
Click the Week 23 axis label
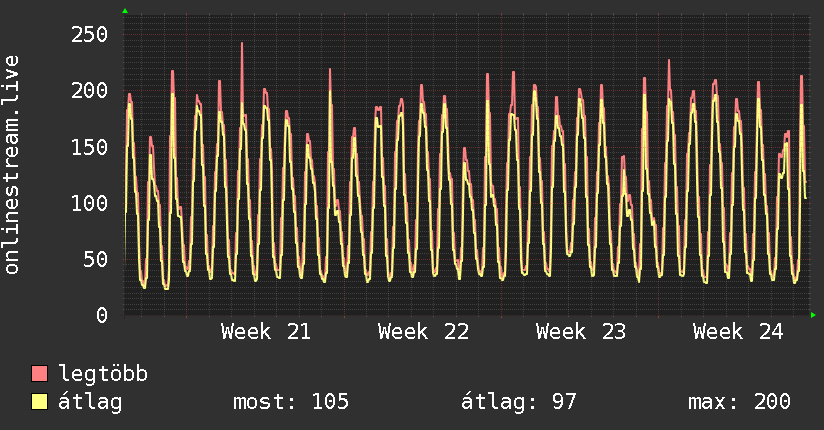(x=581, y=332)
